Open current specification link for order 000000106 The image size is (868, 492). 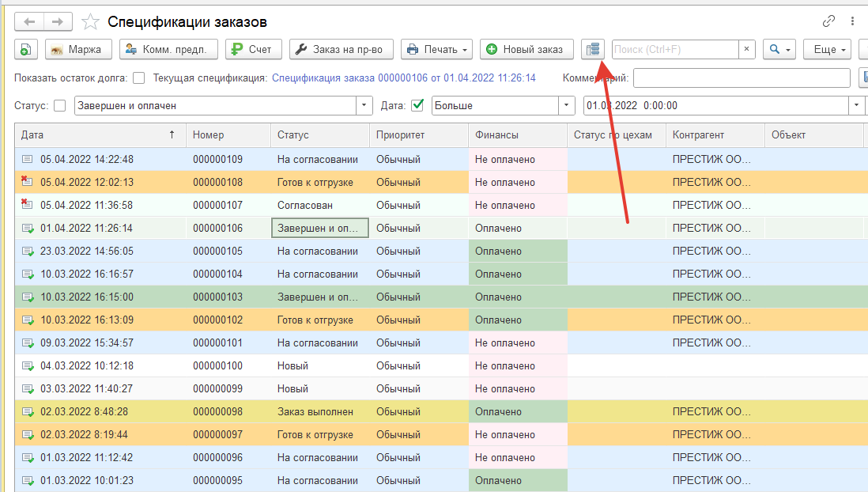(x=403, y=78)
